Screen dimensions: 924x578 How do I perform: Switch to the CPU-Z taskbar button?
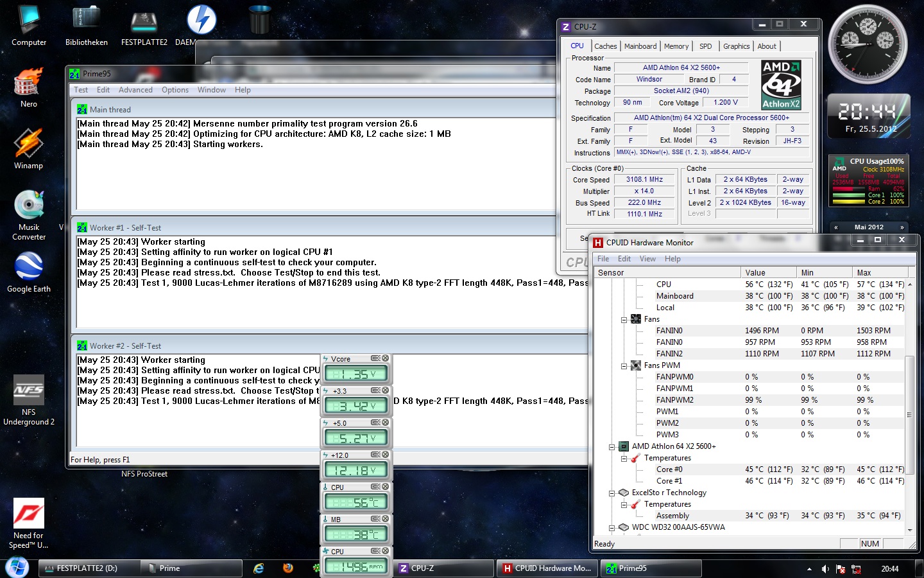click(x=444, y=568)
